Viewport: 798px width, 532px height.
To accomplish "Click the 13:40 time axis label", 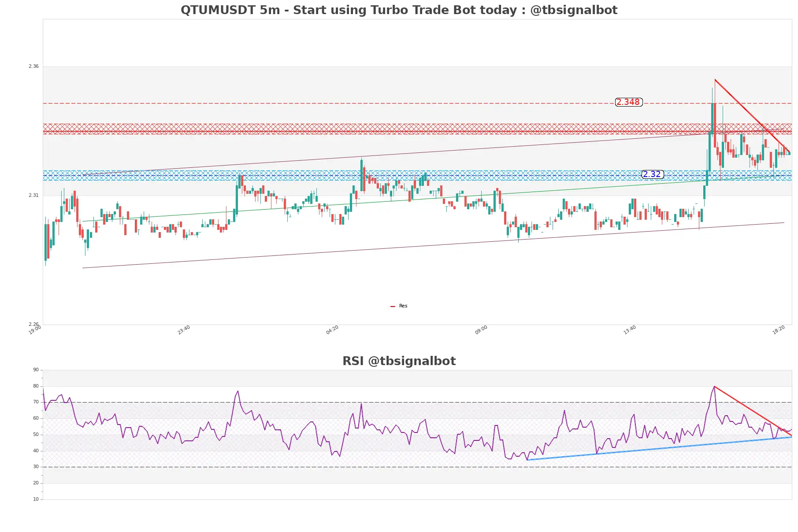I will click(x=630, y=330).
